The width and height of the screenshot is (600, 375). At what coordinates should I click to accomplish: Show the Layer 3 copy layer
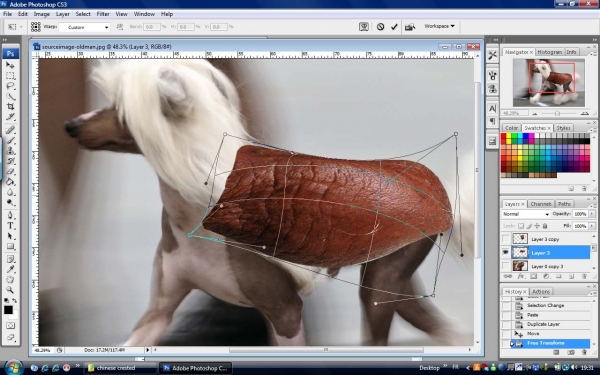[x=506, y=239]
